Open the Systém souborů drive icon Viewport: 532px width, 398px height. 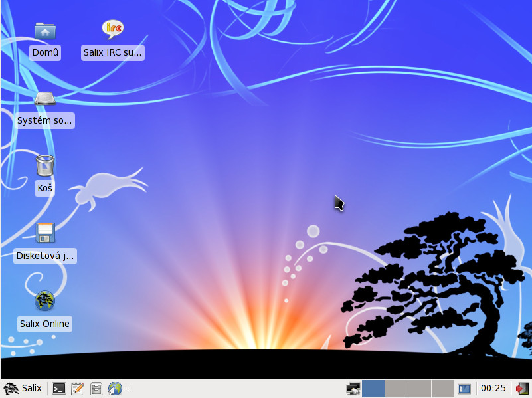click(x=44, y=99)
